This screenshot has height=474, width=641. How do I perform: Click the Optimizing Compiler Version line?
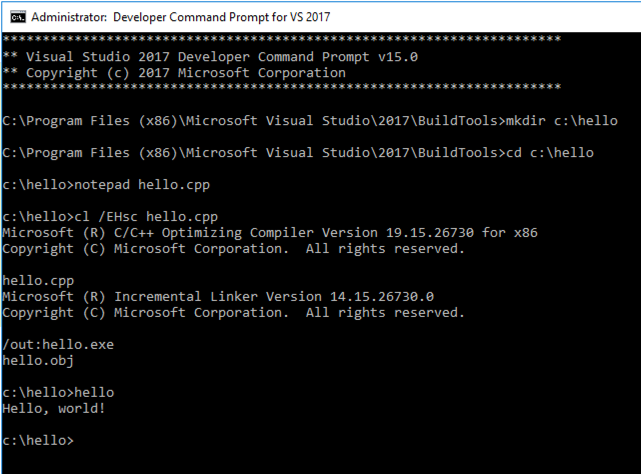pyautogui.click(x=270, y=232)
